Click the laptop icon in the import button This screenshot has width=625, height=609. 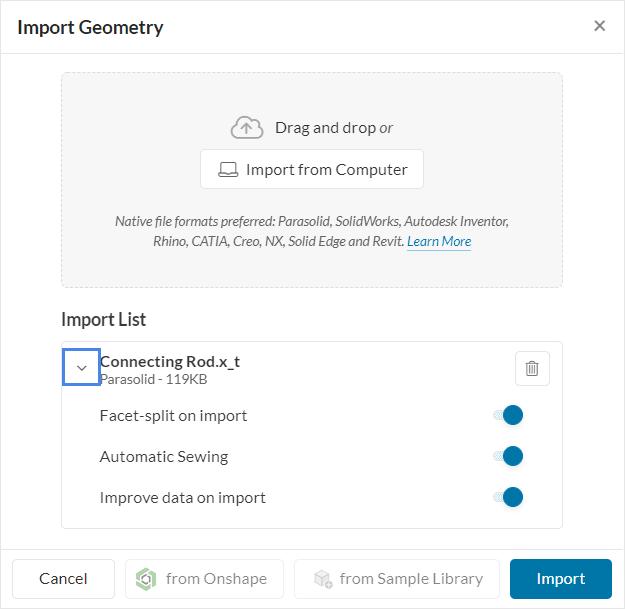click(228, 170)
